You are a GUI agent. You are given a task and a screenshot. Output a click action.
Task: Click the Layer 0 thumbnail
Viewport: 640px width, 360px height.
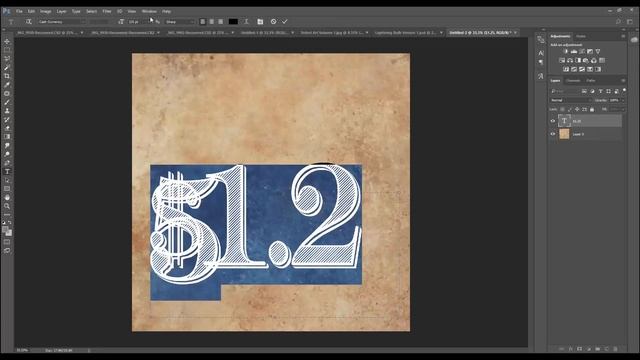coord(564,134)
